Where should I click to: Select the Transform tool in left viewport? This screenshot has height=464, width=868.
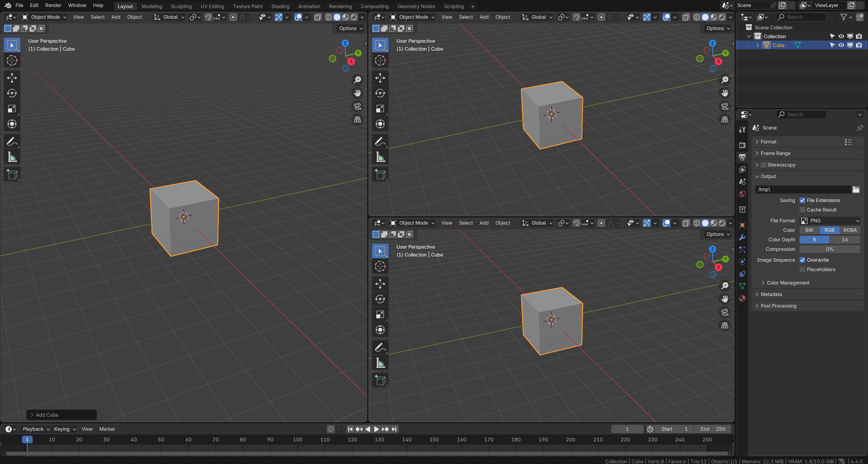pyautogui.click(x=12, y=124)
